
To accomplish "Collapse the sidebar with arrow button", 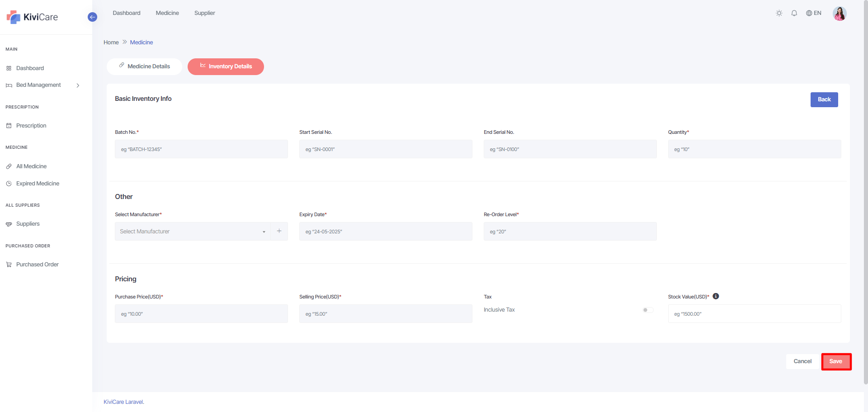I will [x=92, y=17].
